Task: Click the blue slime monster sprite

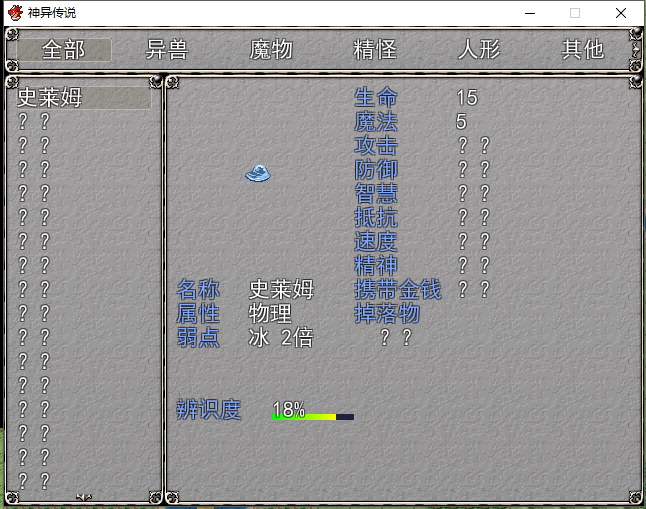Action: coord(258,173)
